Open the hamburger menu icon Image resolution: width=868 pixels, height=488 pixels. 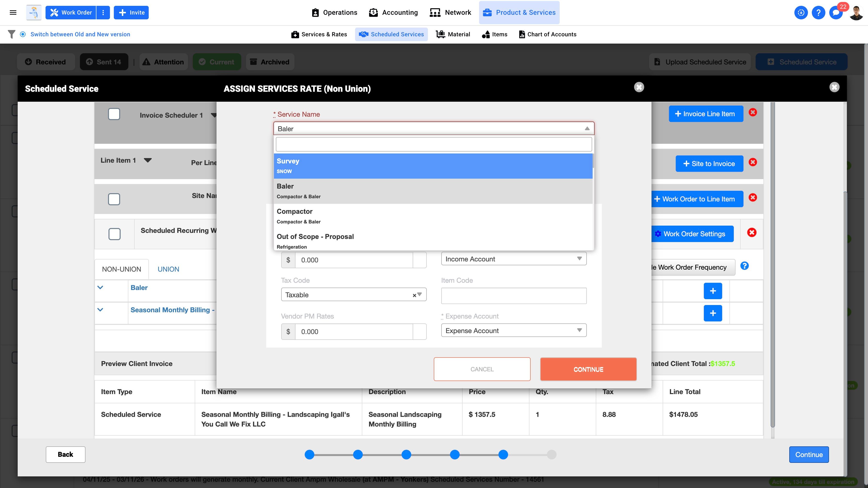13,12
